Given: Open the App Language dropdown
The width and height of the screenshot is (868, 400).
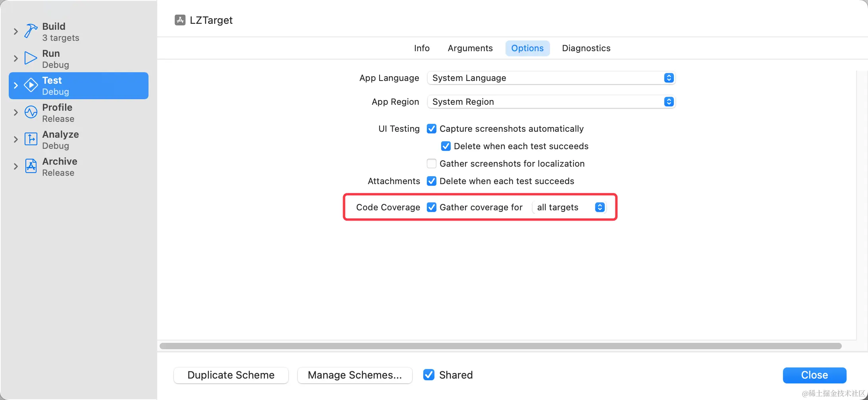Looking at the screenshot, I should 551,78.
